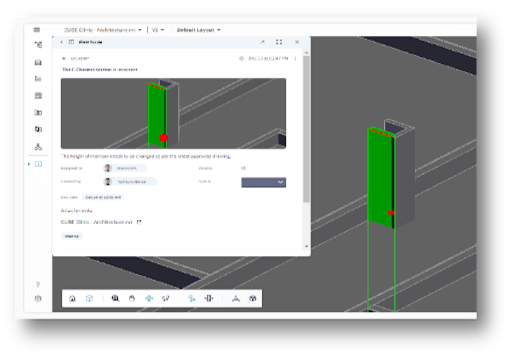
Task: Toggle the blue cube view icon
Action: tap(89, 298)
